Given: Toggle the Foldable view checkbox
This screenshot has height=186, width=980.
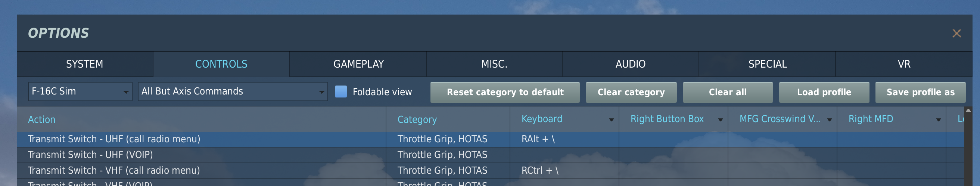Looking at the screenshot, I should click(340, 92).
